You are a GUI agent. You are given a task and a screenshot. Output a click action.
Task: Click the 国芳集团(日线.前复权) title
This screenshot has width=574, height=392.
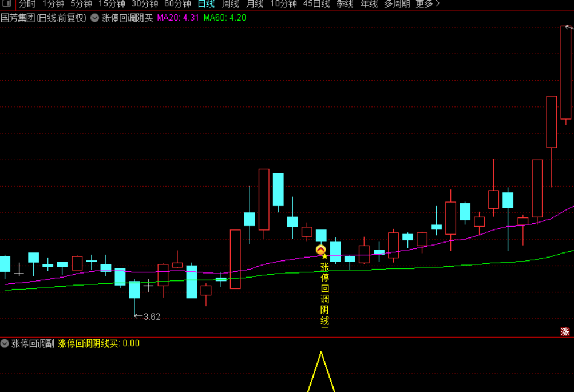pos(43,18)
